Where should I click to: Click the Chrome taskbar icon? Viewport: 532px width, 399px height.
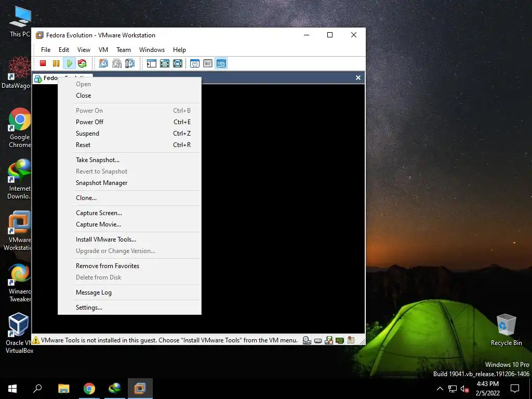(89, 389)
